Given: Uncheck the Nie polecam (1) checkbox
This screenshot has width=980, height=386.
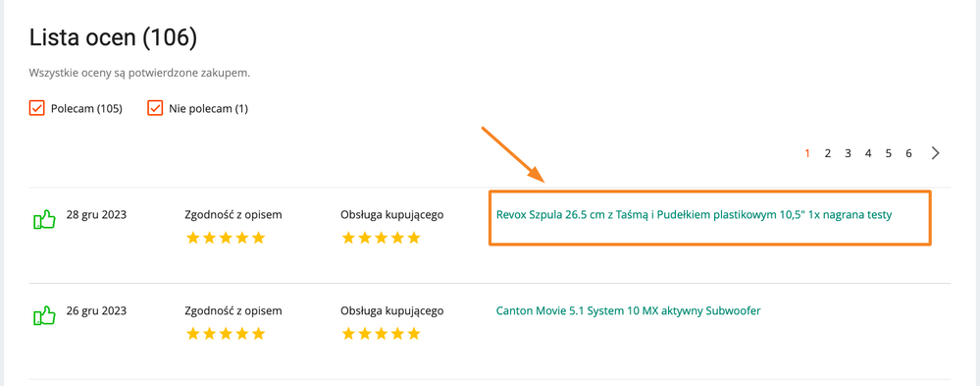Looking at the screenshot, I should click(x=155, y=108).
